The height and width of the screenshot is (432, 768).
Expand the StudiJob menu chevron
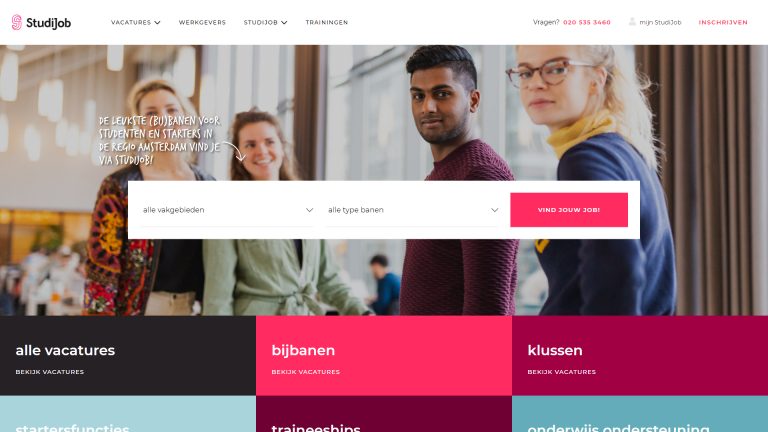pyautogui.click(x=284, y=23)
